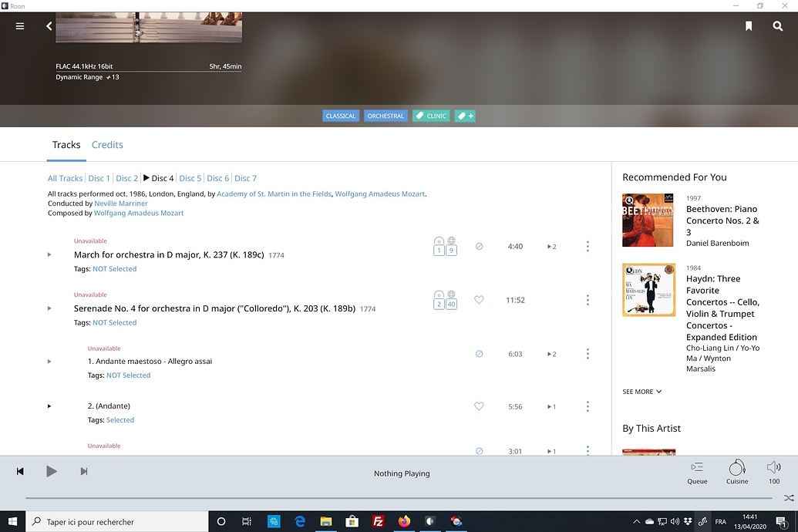Play March for orchestra in D major track
The image size is (798, 532).
[x=49, y=254]
